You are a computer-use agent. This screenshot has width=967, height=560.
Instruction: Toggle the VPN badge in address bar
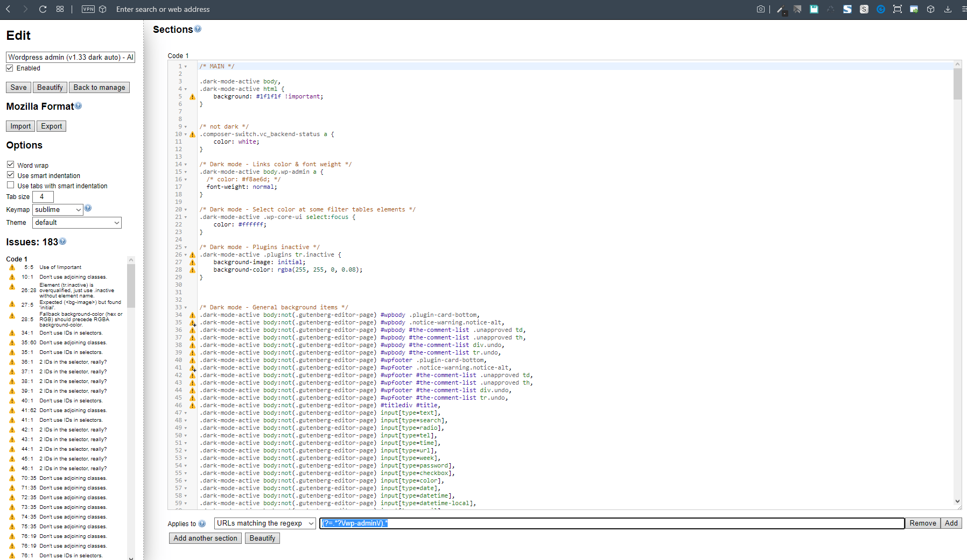[x=88, y=9]
